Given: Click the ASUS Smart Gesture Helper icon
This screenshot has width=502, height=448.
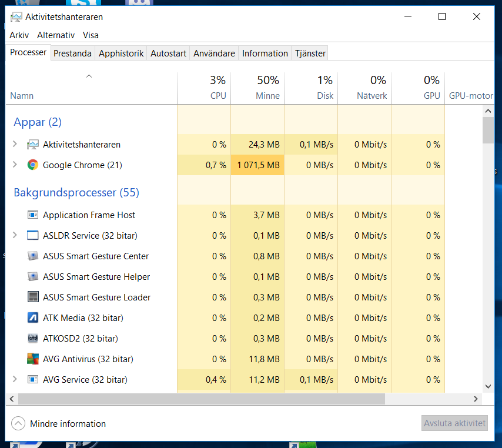Looking at the screenshot, I should [33, 276].
